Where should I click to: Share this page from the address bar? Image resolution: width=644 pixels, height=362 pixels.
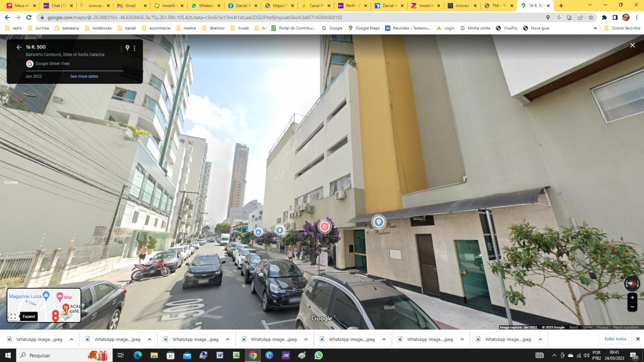point(580,17)
